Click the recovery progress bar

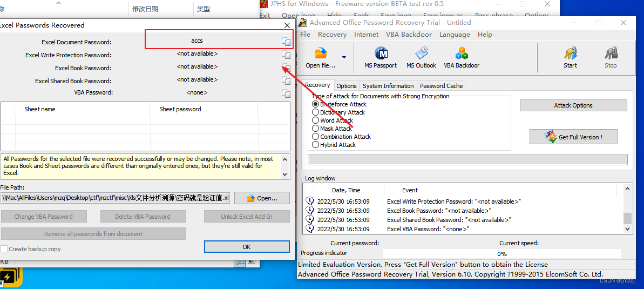[467, 159]
